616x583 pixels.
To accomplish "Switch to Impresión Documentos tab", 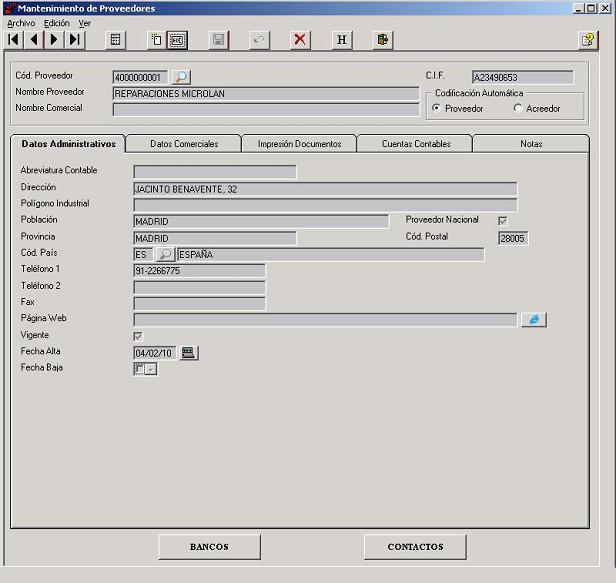I will pos(299,144).
